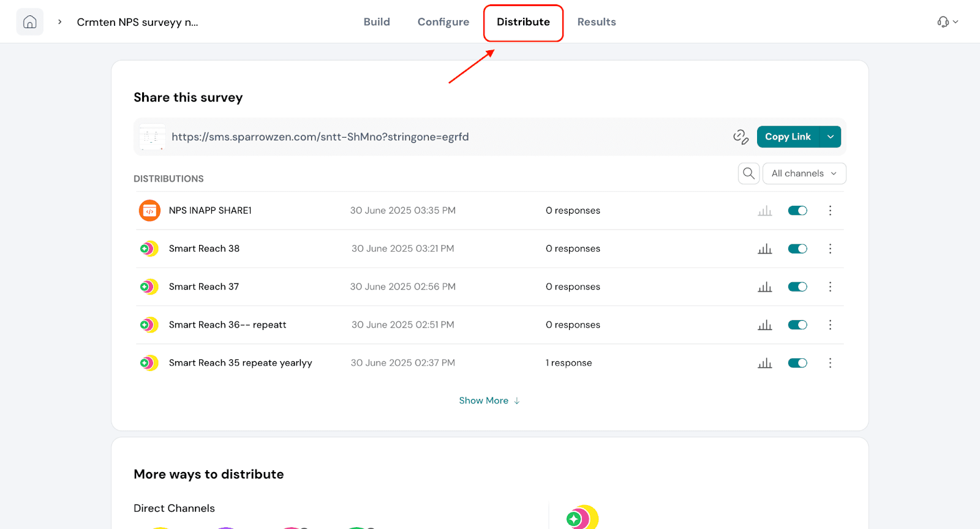980x529 pixels.
Task: Disable the NPS INAPP SHARE1 toggle
Action: point(797,211)
